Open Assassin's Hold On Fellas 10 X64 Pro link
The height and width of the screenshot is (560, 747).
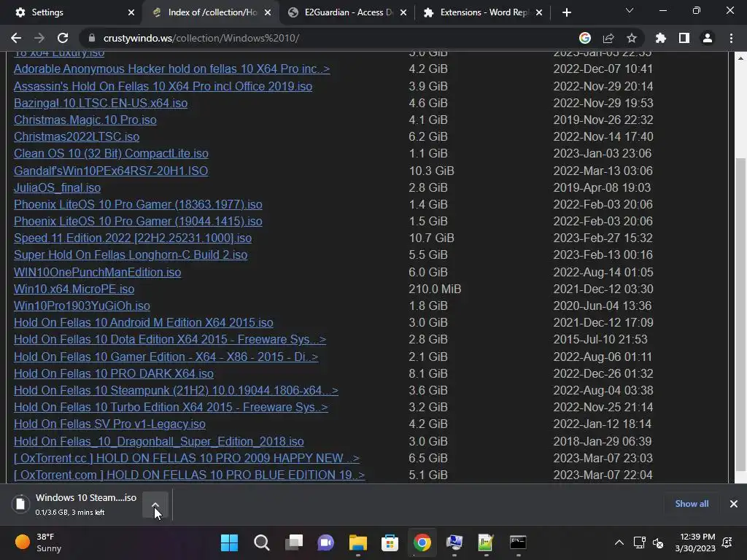[163, 86]
